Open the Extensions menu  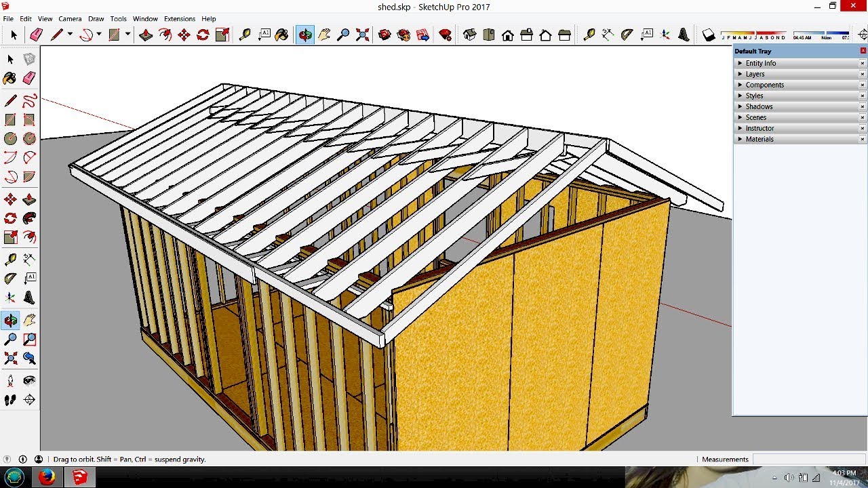coord(180,19)
